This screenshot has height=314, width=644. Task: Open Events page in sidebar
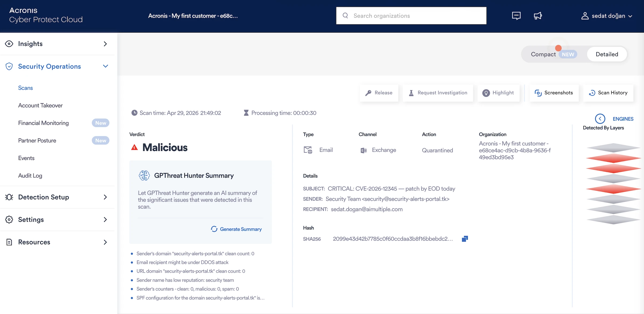click(x=26, y=158)
